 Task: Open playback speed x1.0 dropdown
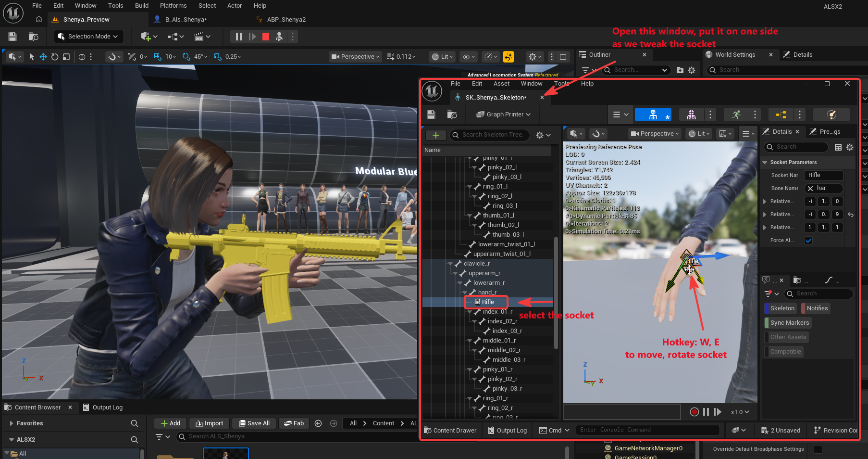(x=740, y=412)
